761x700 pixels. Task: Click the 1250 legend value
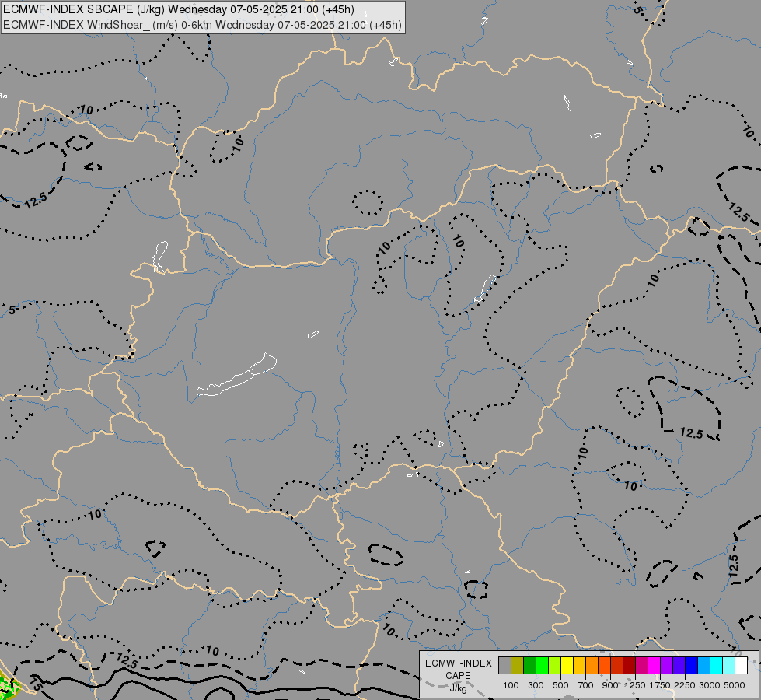[635, 685]
